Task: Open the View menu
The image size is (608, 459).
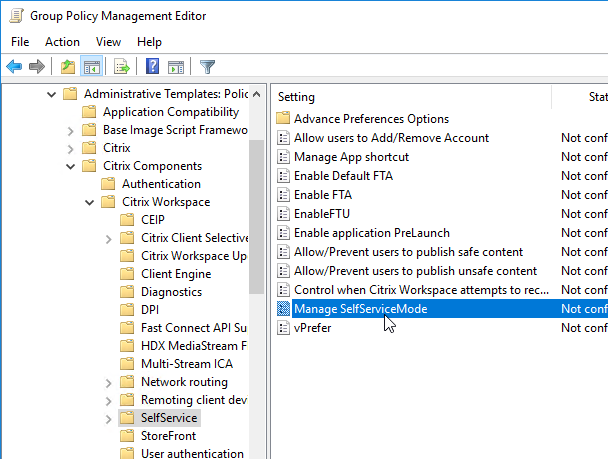Action: [x=108, y=41]
